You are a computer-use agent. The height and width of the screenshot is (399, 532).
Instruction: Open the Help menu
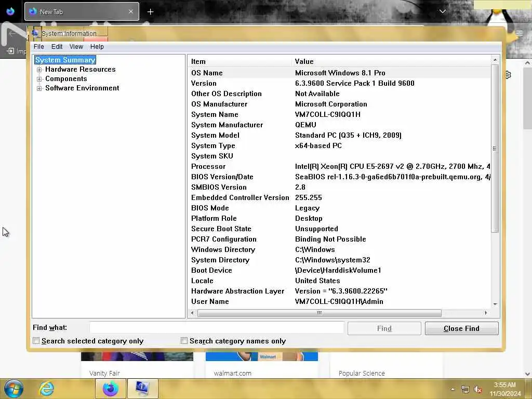coord(97,46)
